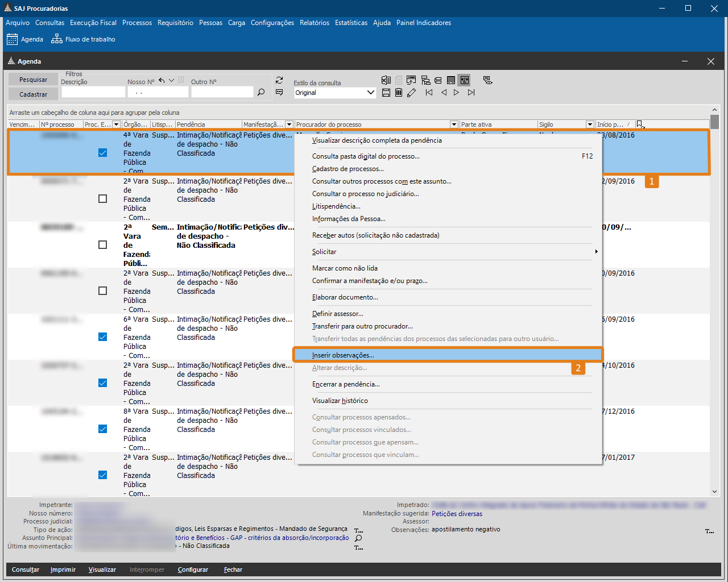The height and width of the screenshot is (582, 728).
Task: Select Inserir observações in context menu
Action: click(x=448, y=355)
